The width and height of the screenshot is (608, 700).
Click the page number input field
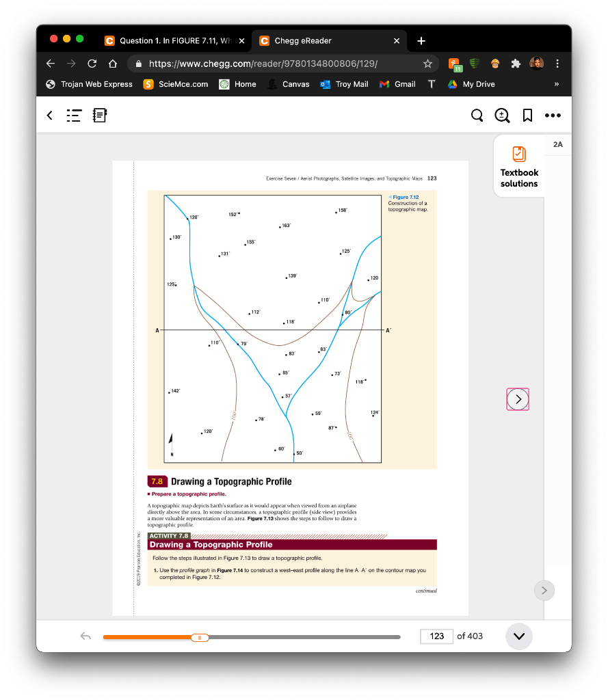[436, 636]
